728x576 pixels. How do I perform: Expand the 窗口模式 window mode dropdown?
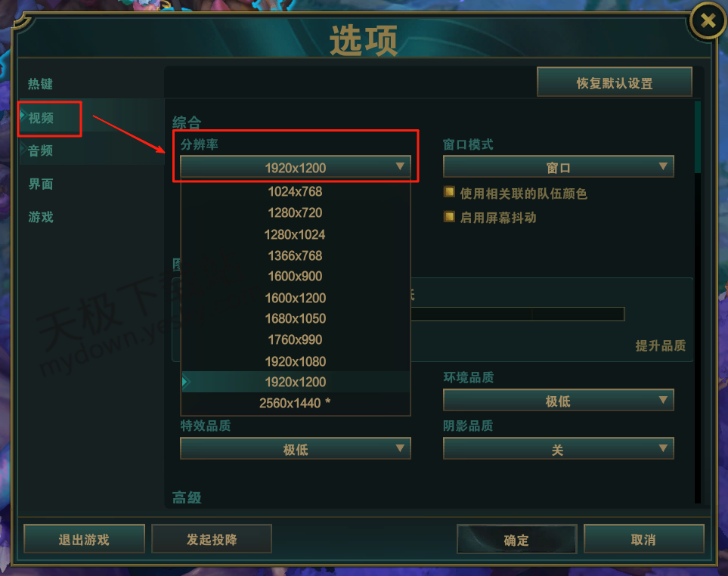coord(558,166)
